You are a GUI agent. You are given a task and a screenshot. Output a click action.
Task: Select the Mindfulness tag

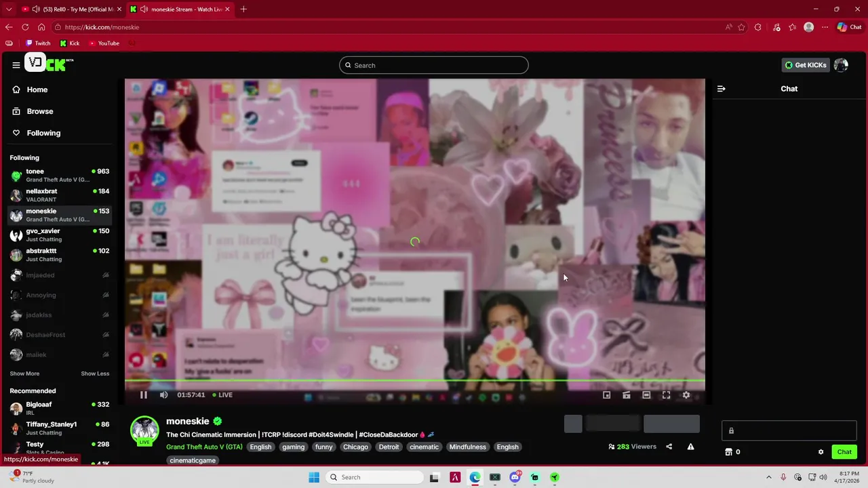coord(467,447)
